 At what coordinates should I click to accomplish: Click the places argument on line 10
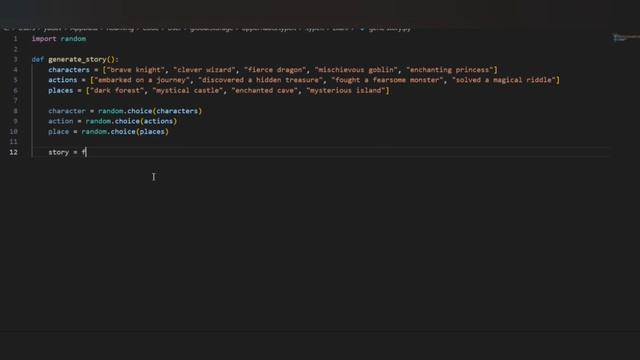click(x=152, y=132)
